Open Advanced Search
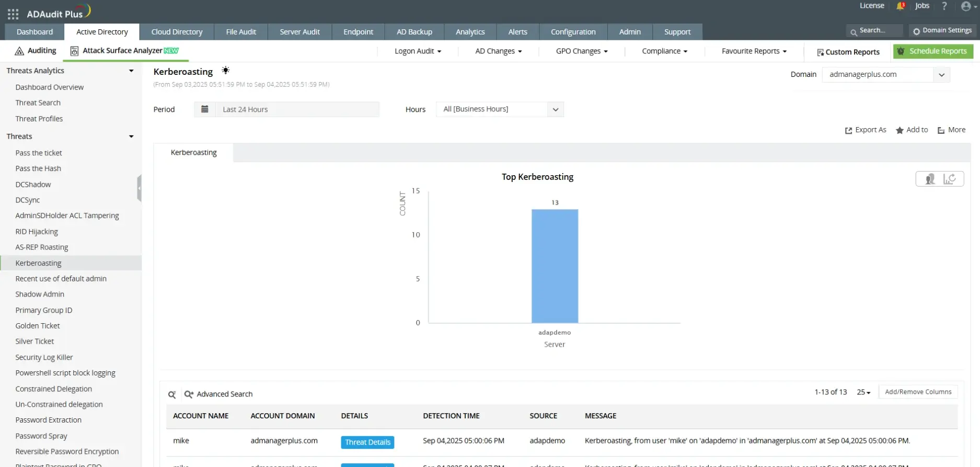This screenshot has width=980, height=467. [218, 394]
